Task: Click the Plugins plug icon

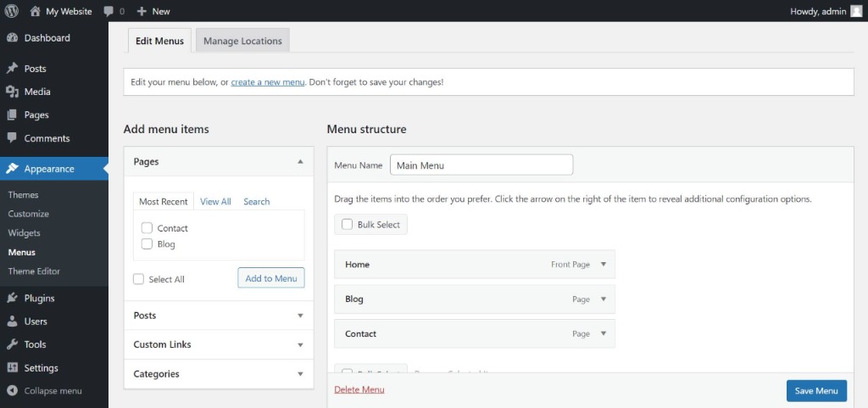Action: pyautogui.click(x=12, y=298)
